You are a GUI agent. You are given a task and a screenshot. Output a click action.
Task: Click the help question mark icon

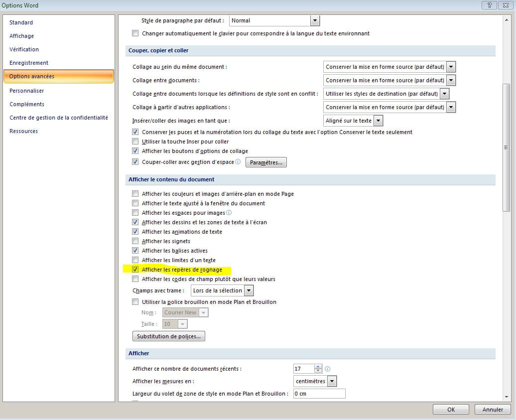(x=489, y=5)
